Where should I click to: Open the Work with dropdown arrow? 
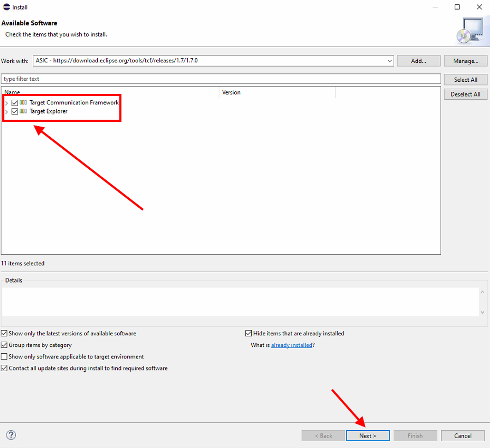tap(389, 61)
